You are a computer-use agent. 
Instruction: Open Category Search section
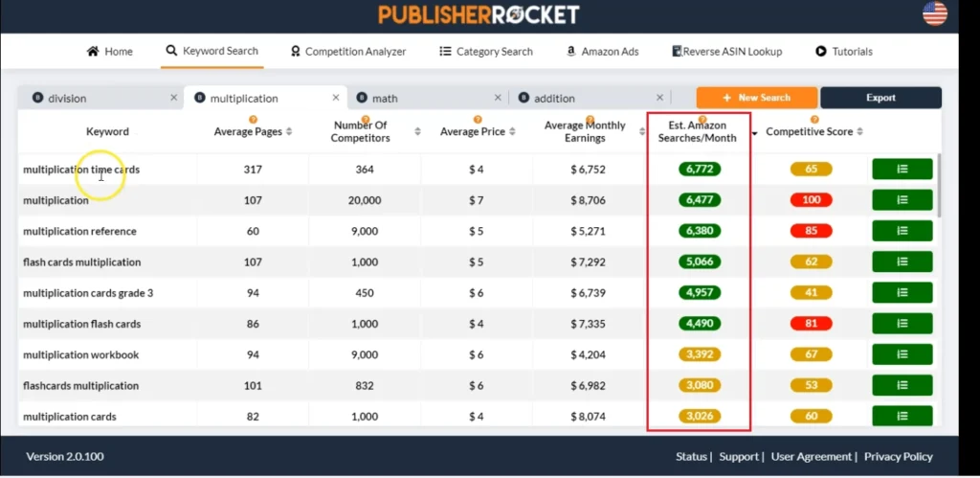(485, 52)
